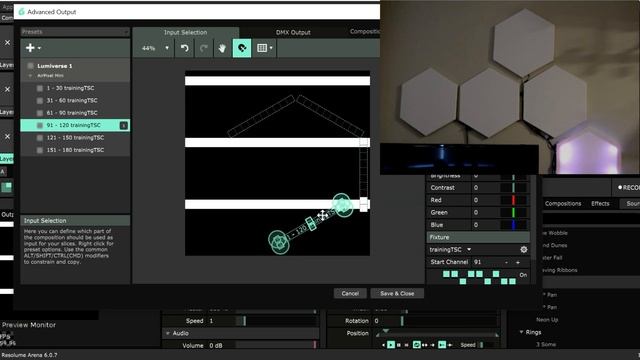Open the Presets dropdown

(75, 32)
